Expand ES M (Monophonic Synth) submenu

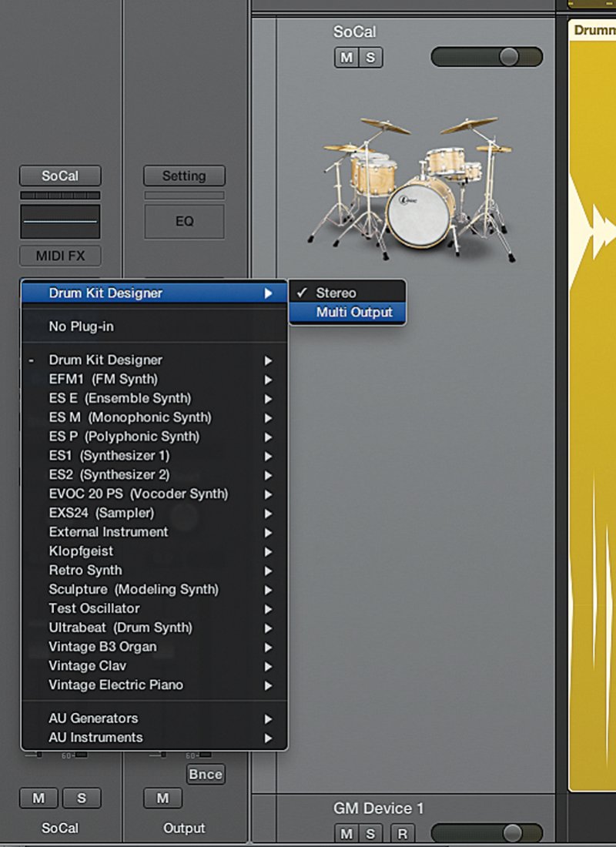pos(154,417)
